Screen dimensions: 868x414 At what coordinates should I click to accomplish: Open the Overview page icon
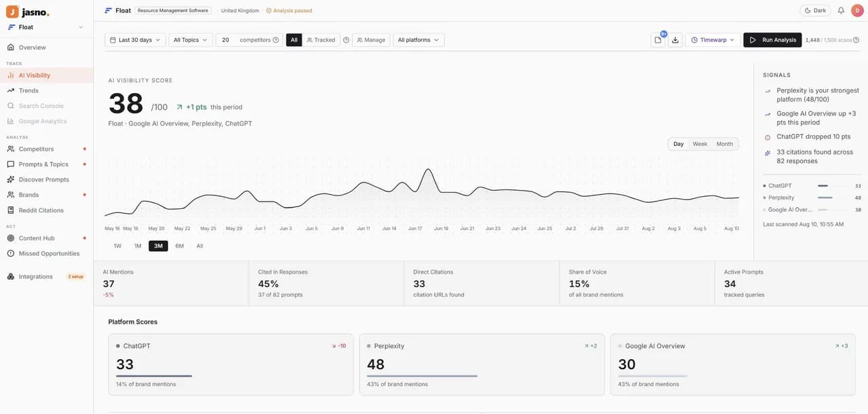pyautogui.click(x=11, y=48)
